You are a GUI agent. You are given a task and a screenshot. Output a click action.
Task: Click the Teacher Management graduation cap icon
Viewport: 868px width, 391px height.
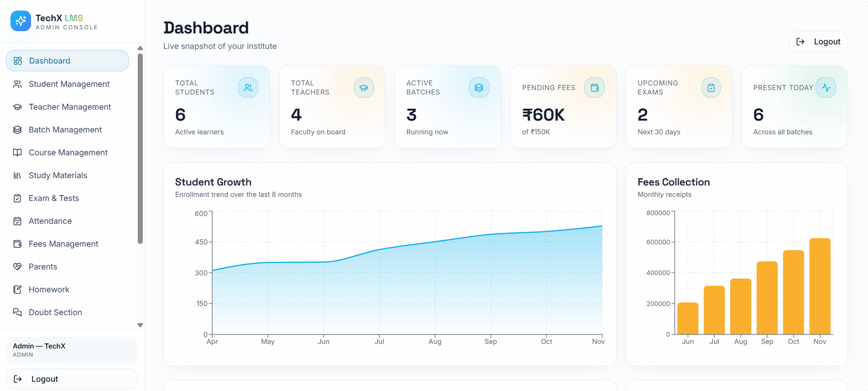(x=17, y=107)
